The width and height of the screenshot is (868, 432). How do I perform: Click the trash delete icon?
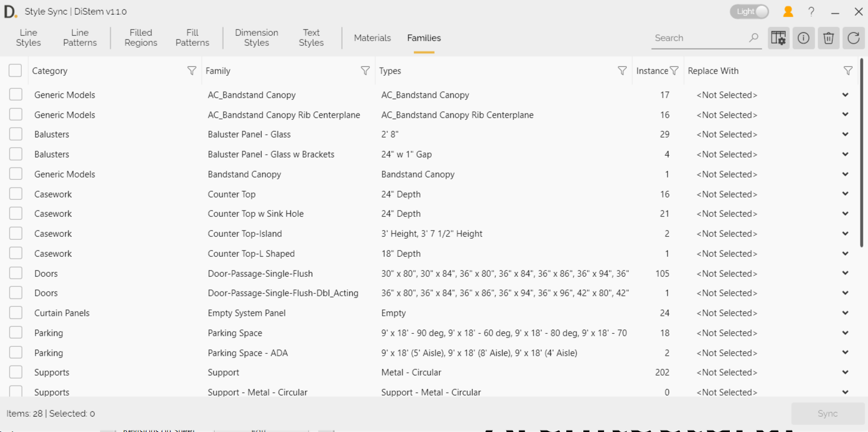(829, 38)
